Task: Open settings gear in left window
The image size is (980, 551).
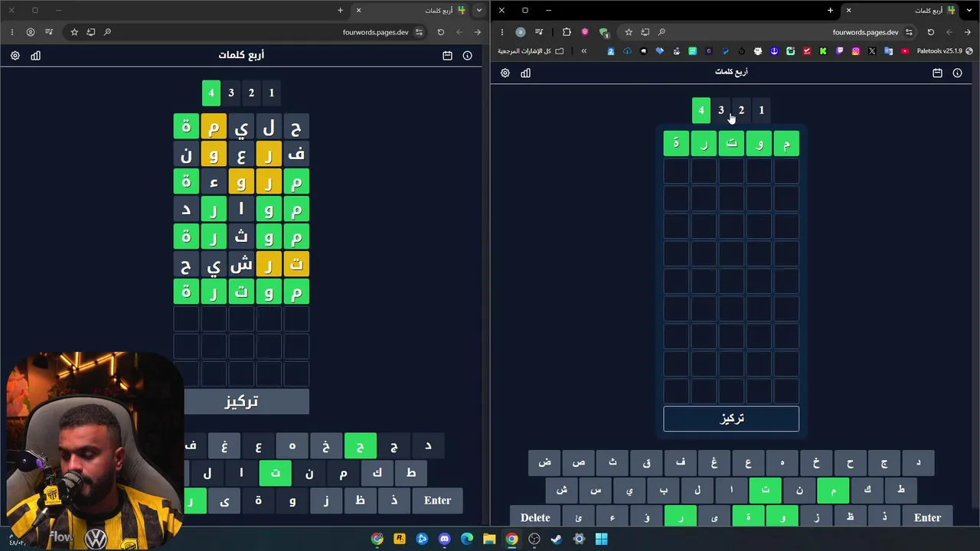Action: click(15, 56)
